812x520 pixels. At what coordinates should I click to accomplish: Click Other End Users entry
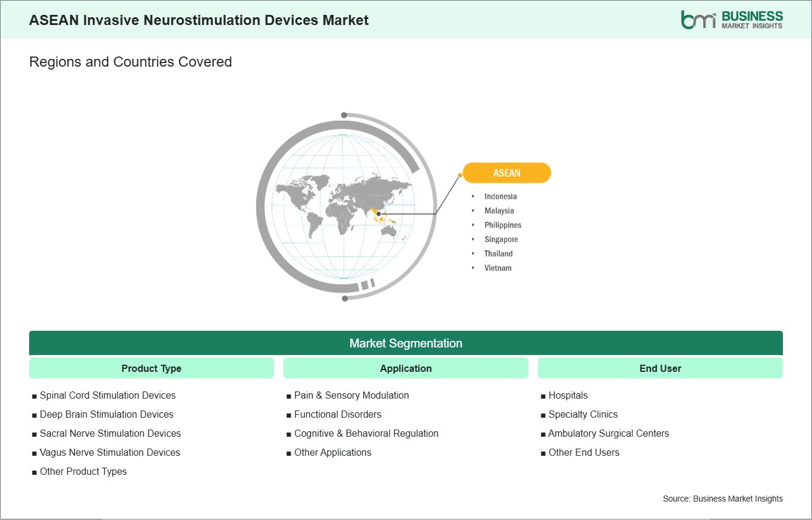[584, 452]
